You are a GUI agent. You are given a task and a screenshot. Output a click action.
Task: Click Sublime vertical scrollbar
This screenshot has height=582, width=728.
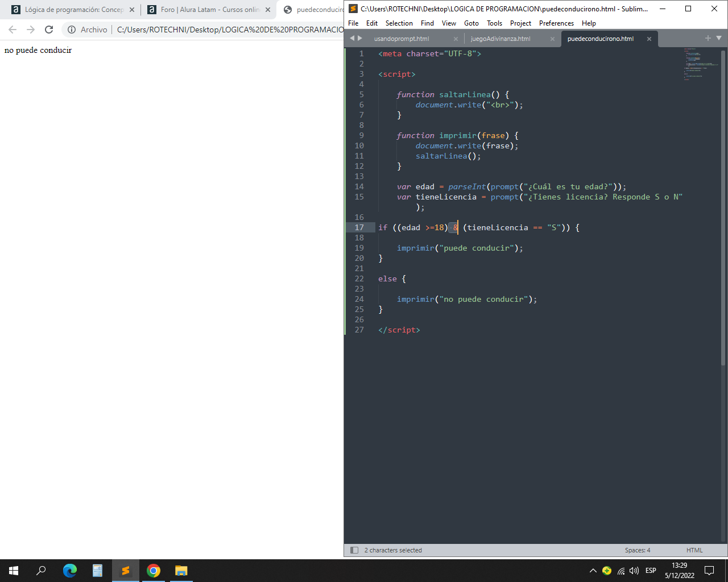[x=723, y=207]
